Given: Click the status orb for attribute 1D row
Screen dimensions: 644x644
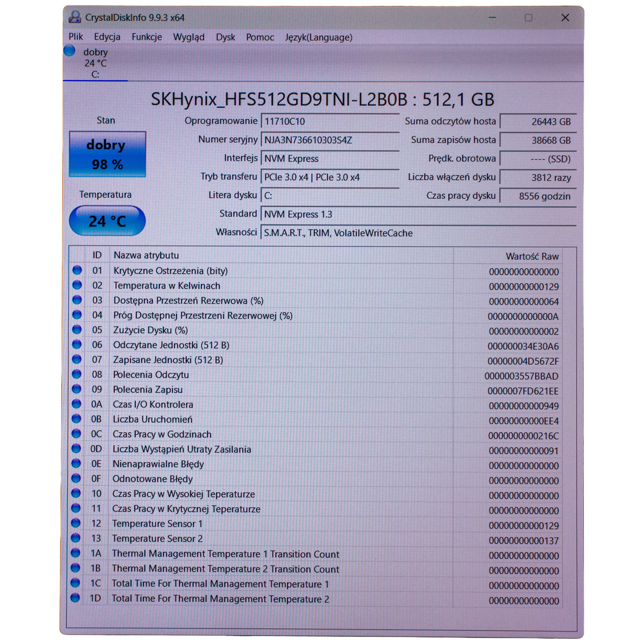Looking at the screenshot, I should point(75,598).
